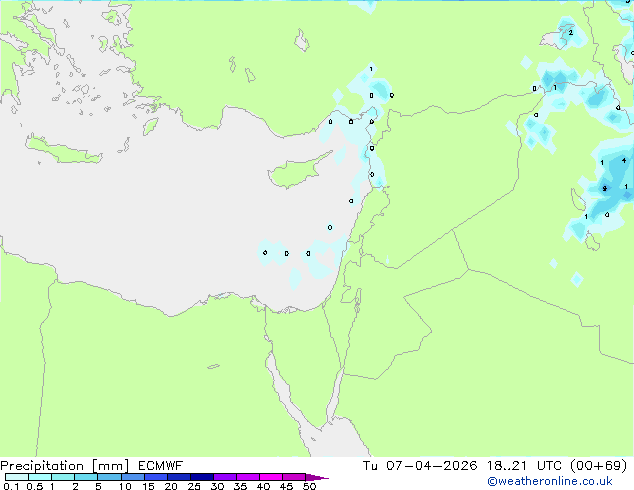Screen dimensions: 634x490
Task: Click the '[mm]' unit label
Action: (110, 466)
